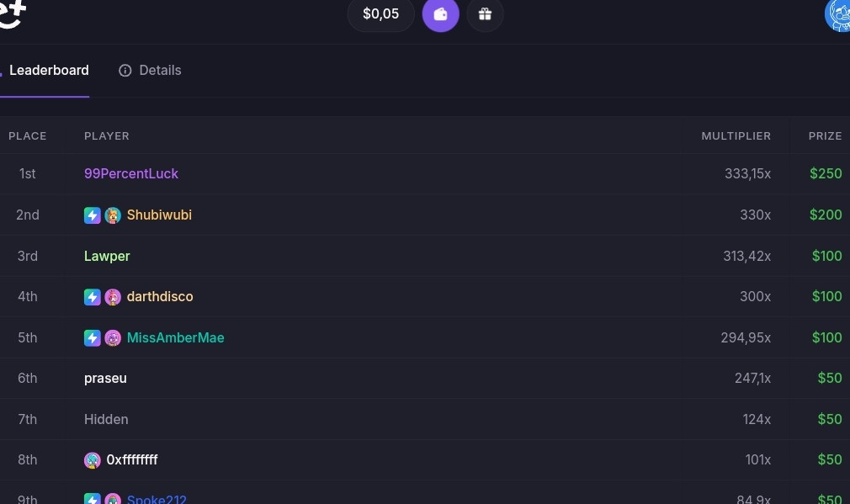This screenshot has width=850, height=504.
Task: Click the info icon beside Details
Action: [x=125, y=71]
